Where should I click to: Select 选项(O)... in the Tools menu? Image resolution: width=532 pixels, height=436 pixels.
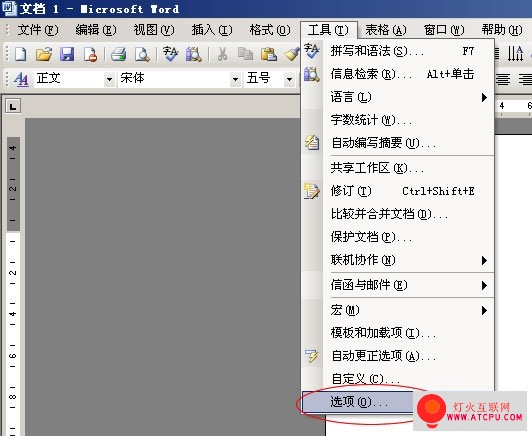[358, 402]
